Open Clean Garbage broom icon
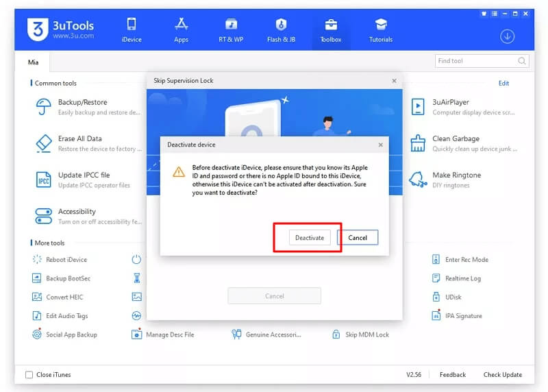Image resolution: width=548 pixels, height=392 pixels. point(418,143)
